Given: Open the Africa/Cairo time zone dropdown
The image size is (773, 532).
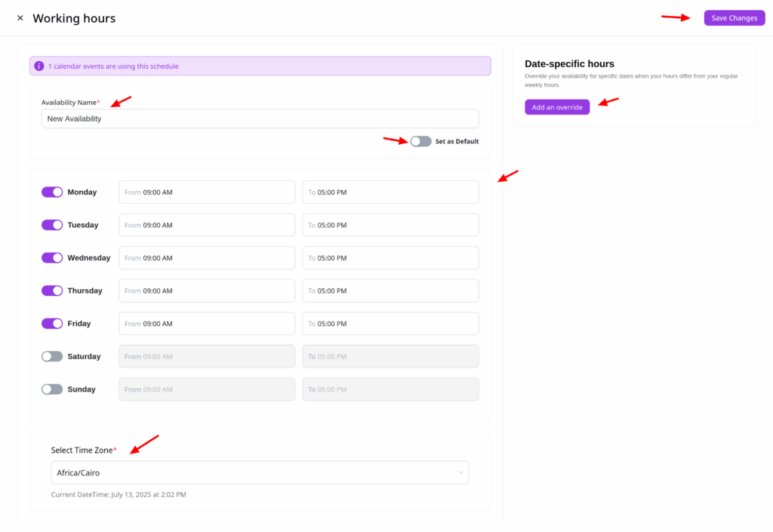Looking at the screenshot, I should pyautogui.click(x=257, y=473).
